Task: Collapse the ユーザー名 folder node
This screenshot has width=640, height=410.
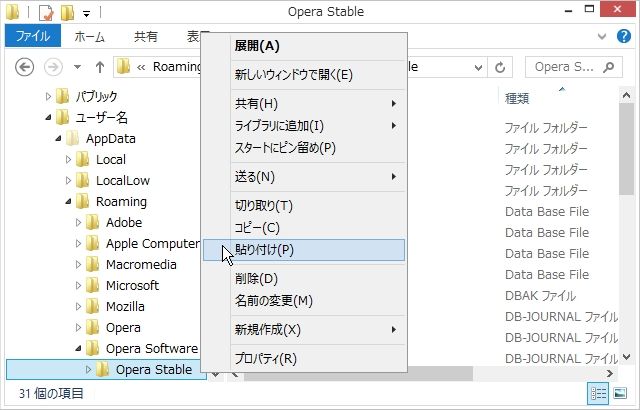Action: (x=48, y=117)
